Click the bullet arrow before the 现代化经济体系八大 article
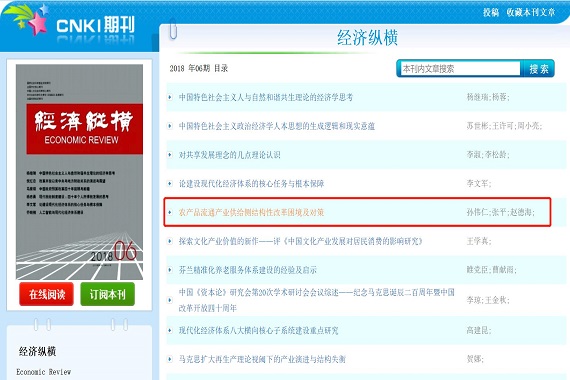This screenshot has width=570, height=380. pyautogui.click(x=170, y=331)
